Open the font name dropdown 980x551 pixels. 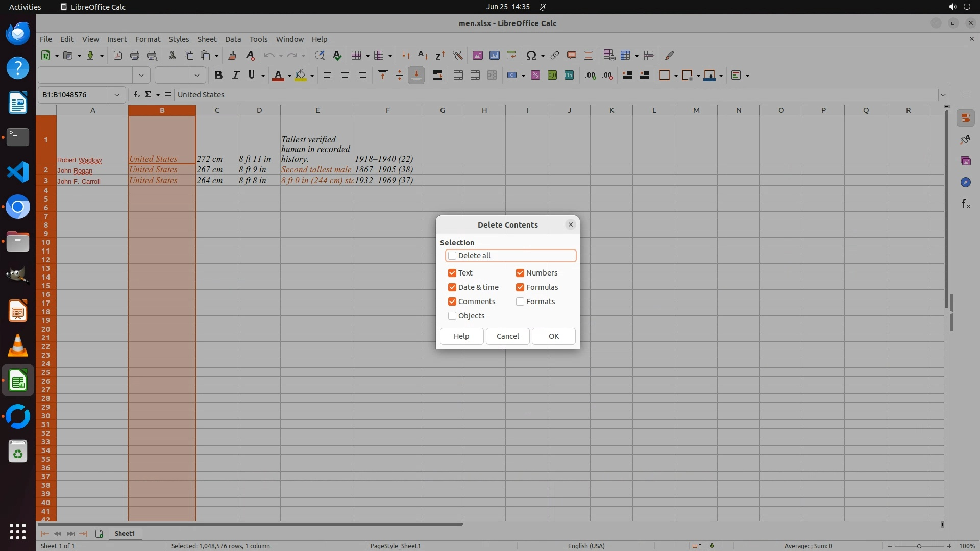tap(141, 75)
